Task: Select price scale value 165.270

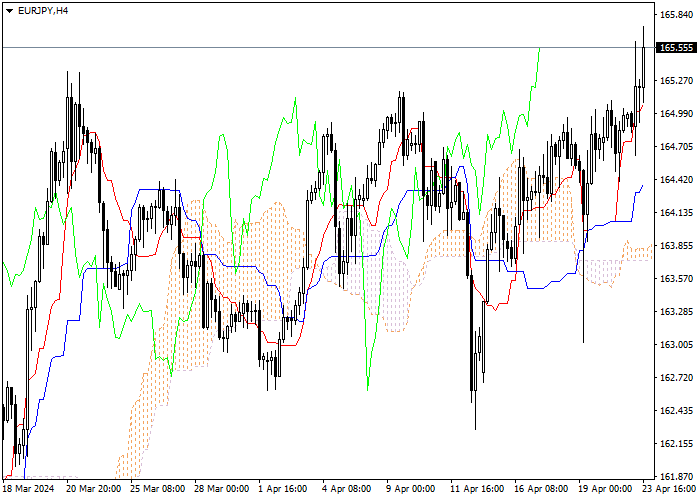Action: [676, 81]
